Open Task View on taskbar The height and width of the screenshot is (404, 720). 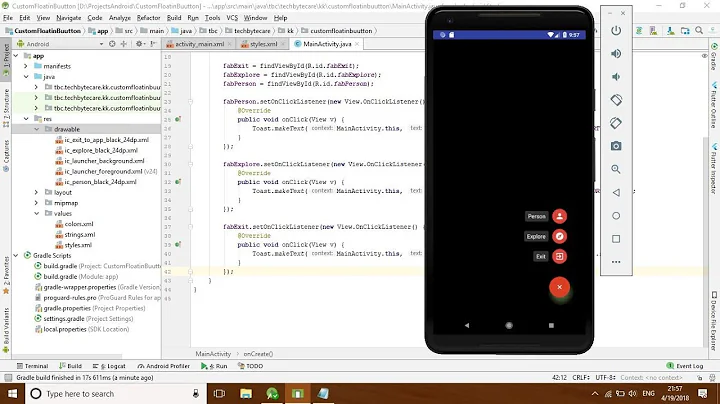pos(220,393)
